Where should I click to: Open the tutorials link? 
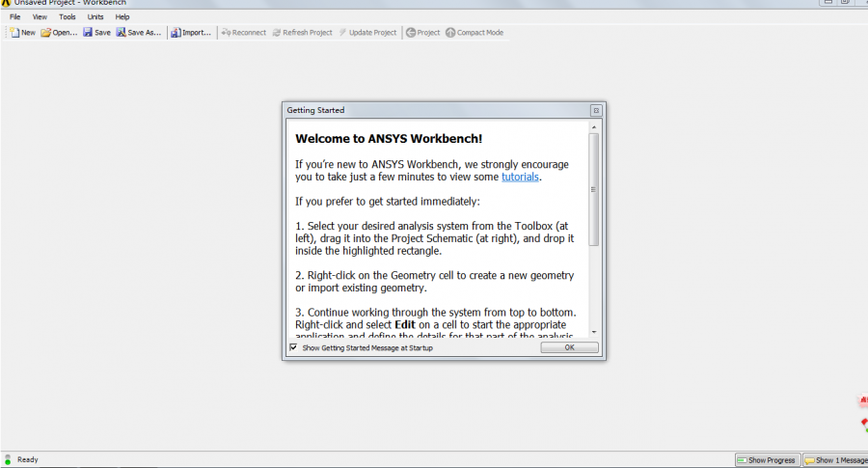tap(520, 177)
